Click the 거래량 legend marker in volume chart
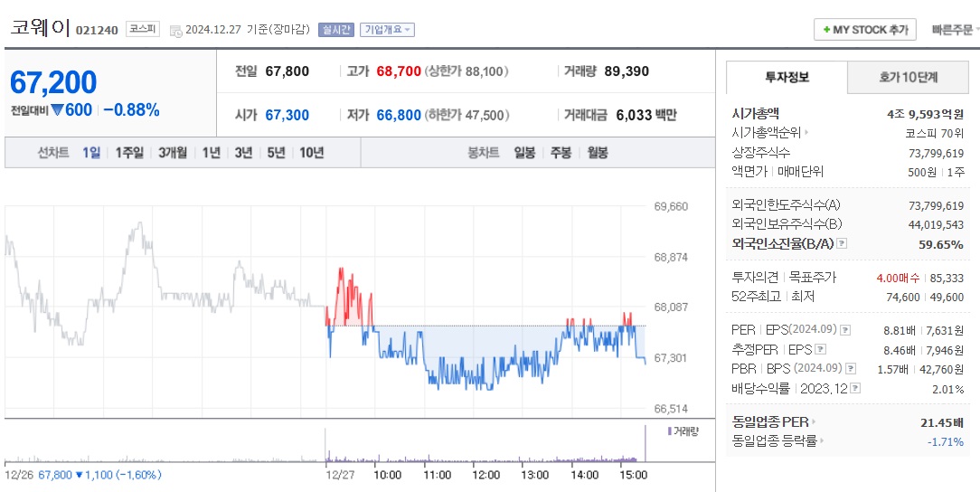 pyautogui.click(x=669, y=430)
